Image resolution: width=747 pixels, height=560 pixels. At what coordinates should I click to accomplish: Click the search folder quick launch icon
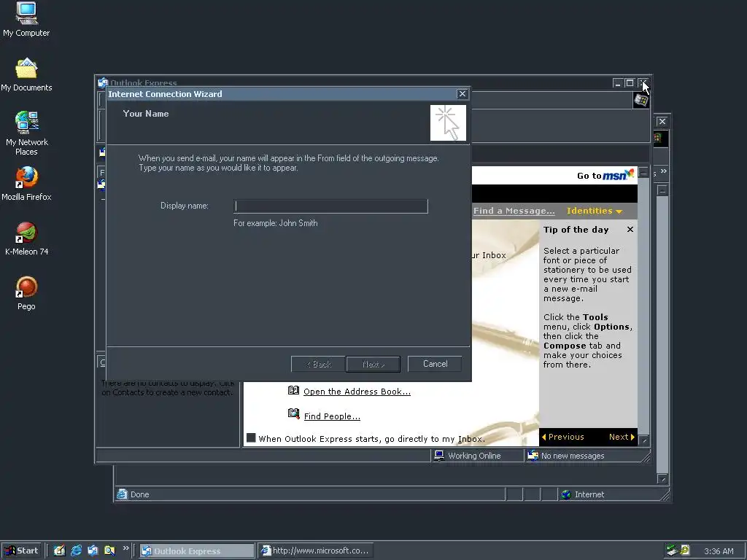109,551
